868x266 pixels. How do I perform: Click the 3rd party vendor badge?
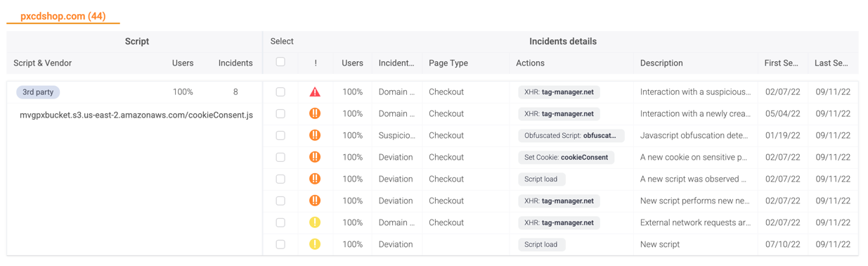(38, 92)
